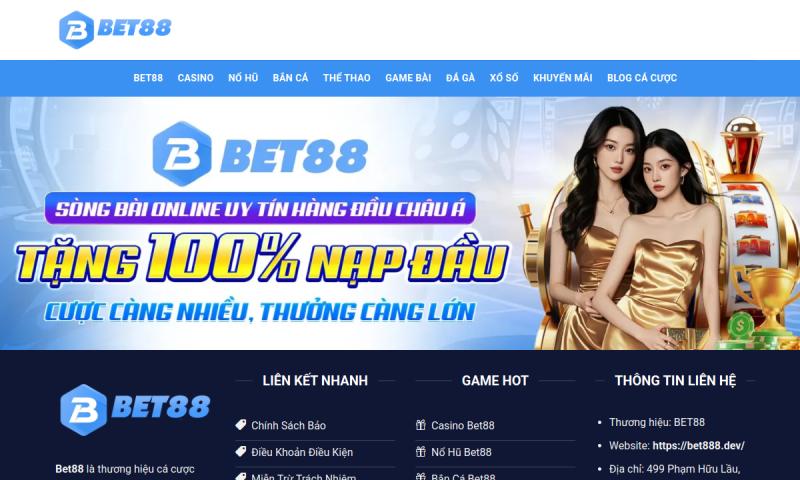Open the XỔ SỐ menu item
The width and height of the screenshot is (800, 480).
504,78
